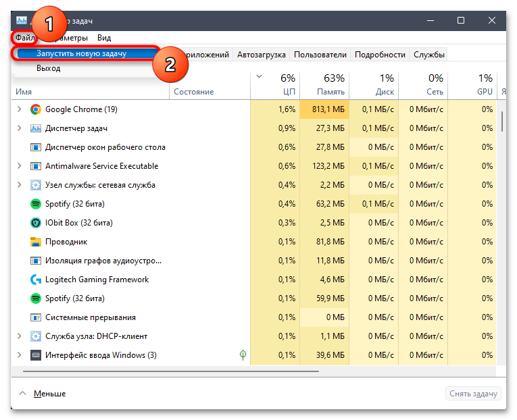
Task: Select the Системные прерывания row text
Action: tap(91, 317)
